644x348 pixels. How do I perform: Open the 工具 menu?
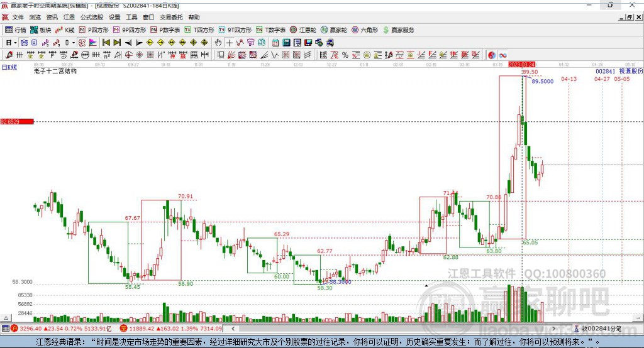coord(131,17)
